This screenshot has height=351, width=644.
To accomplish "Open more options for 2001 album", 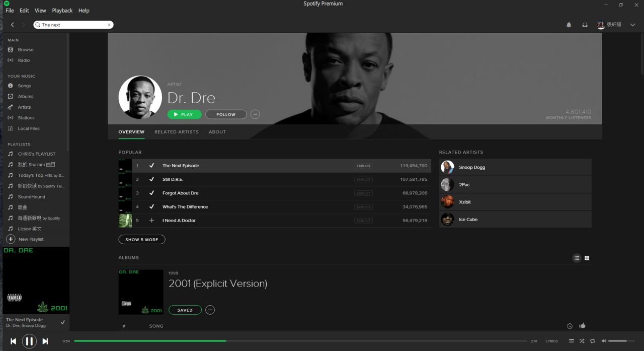I will click(210, 310).
